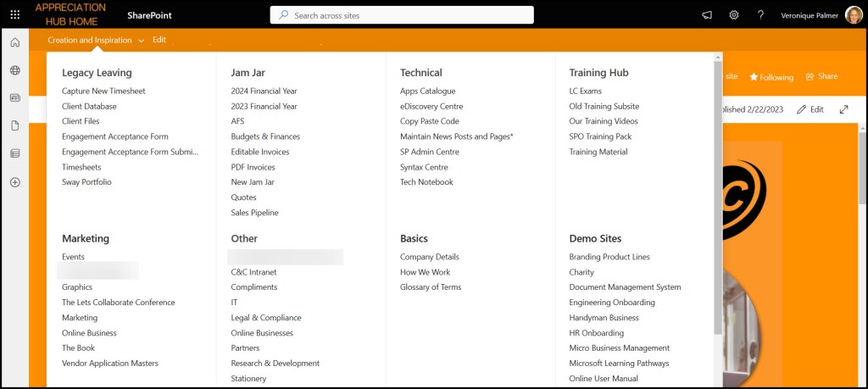Toggle the Following star for this site
The height and width of the screenshot is (389, 868).
[x=771, y=77]
